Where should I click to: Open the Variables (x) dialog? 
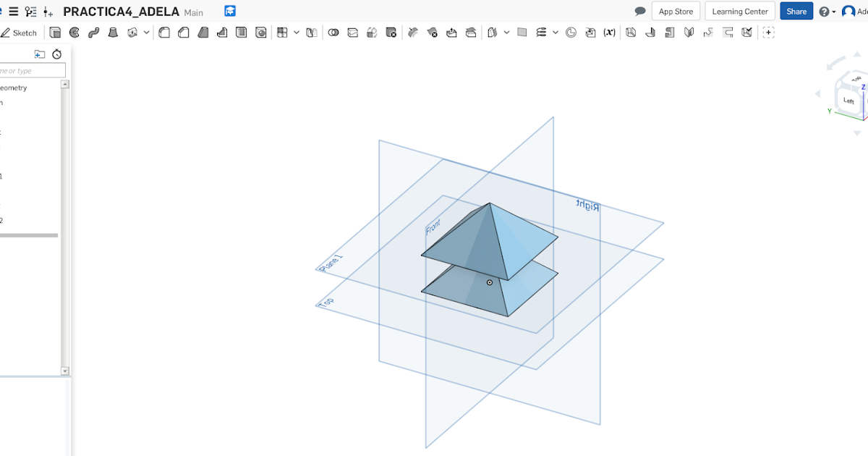610,32
